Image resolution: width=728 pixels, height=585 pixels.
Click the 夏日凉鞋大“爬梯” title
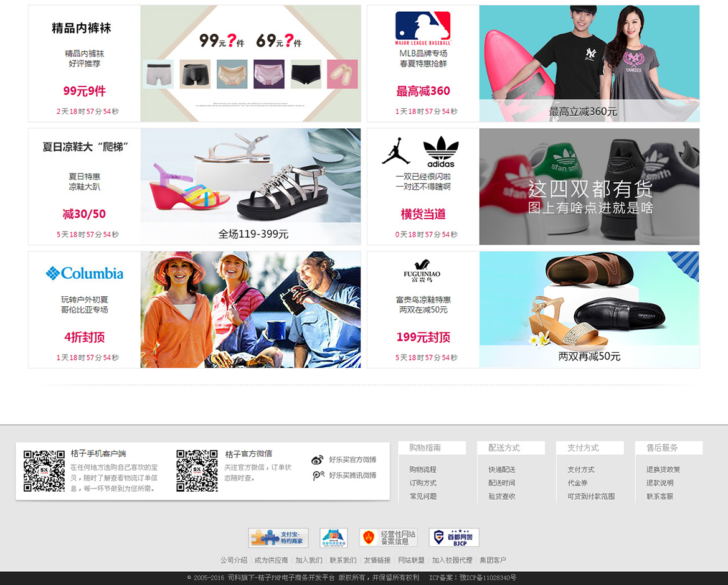pyautogui.click(x=85, y=147)
